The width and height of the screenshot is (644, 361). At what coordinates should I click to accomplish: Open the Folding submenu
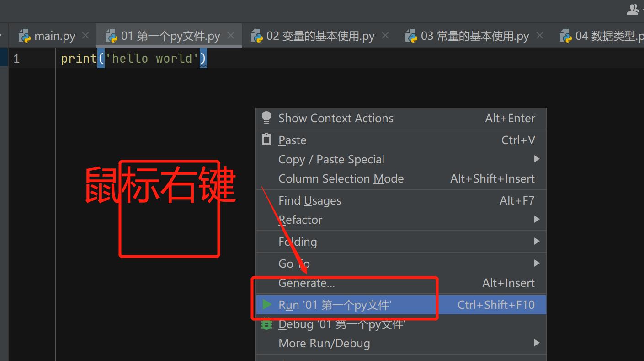401,242
